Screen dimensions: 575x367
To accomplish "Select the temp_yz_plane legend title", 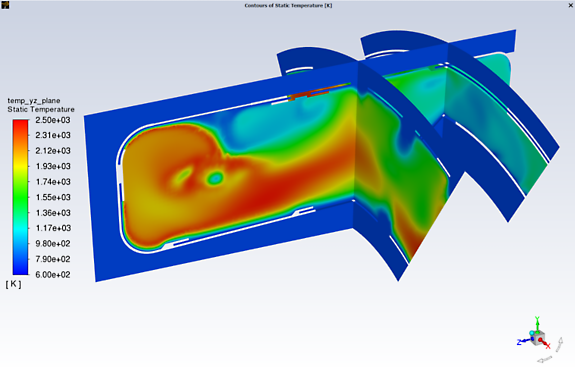I will [x=34, y=100].
